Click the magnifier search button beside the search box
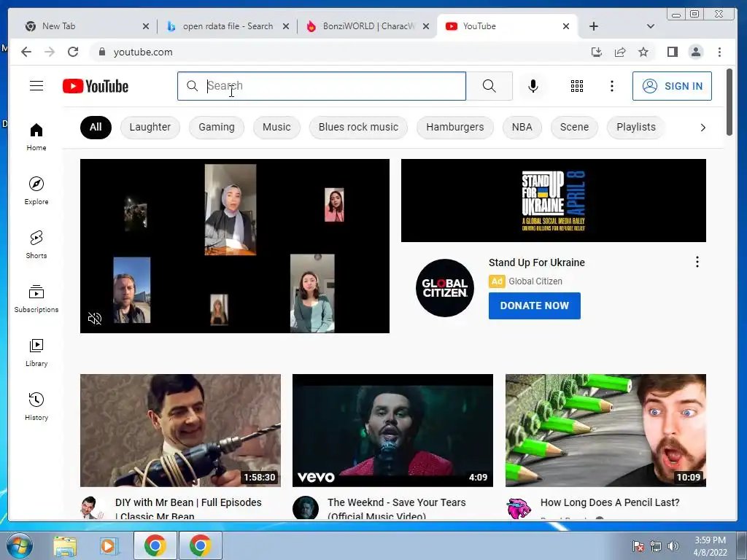Image resolution: width=747 pixels, height=560 pixels. (489, 86)
